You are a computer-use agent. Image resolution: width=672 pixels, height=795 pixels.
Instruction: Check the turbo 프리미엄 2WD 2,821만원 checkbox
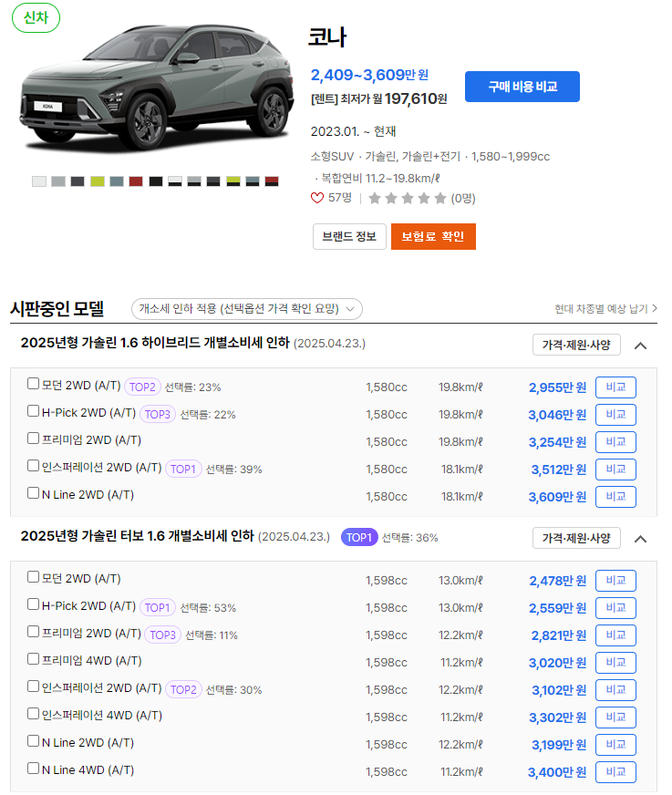(33, 632)
